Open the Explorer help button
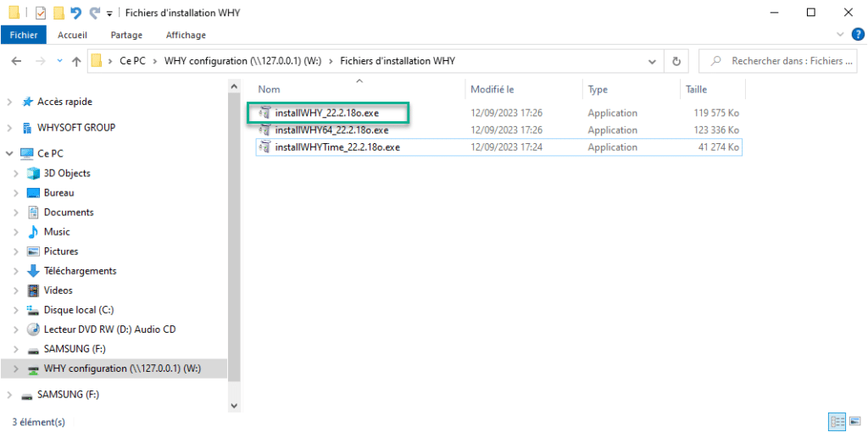 tap(858, 35)
